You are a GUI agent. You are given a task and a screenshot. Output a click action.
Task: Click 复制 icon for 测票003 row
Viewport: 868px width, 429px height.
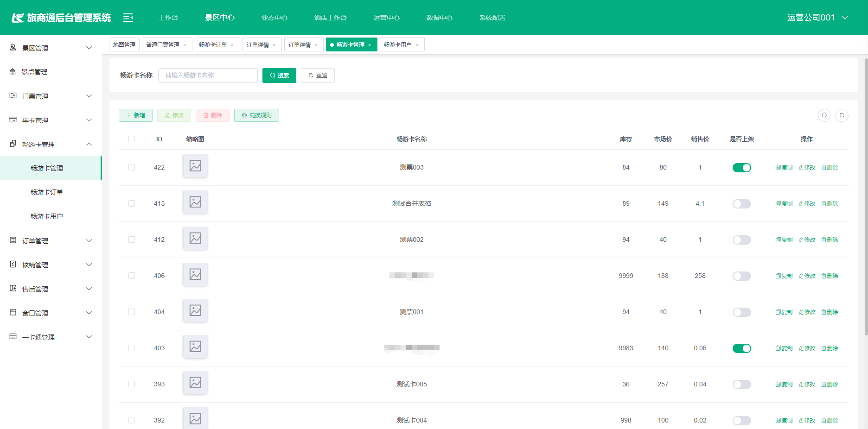(x=784, y=168)
